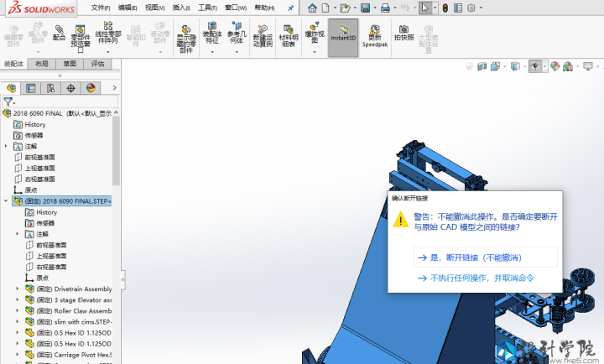Open the FeatureManager design tree tab icon
Screen dimensions: 604x364
pos(12,87)
